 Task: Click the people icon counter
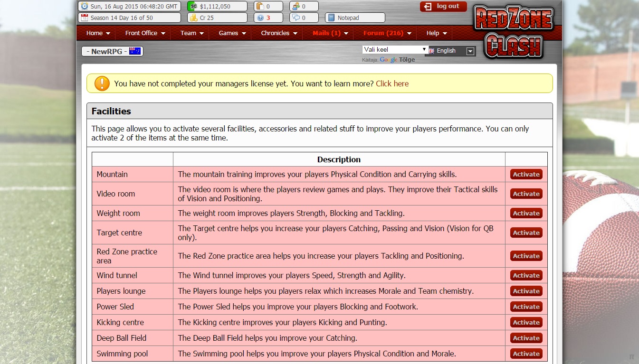coord(295,6)
